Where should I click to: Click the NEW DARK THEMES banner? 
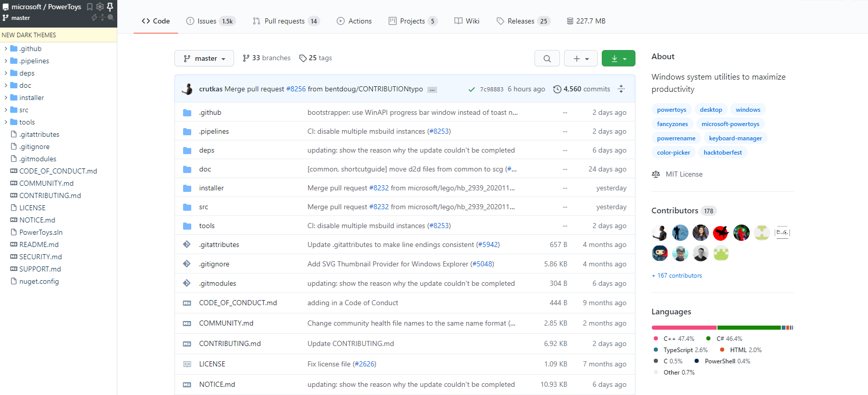tap(58, 35)
